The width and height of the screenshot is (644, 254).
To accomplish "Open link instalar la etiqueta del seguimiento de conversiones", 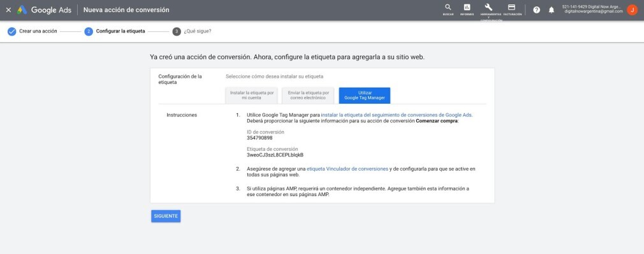I will click(x=397, y=115).
